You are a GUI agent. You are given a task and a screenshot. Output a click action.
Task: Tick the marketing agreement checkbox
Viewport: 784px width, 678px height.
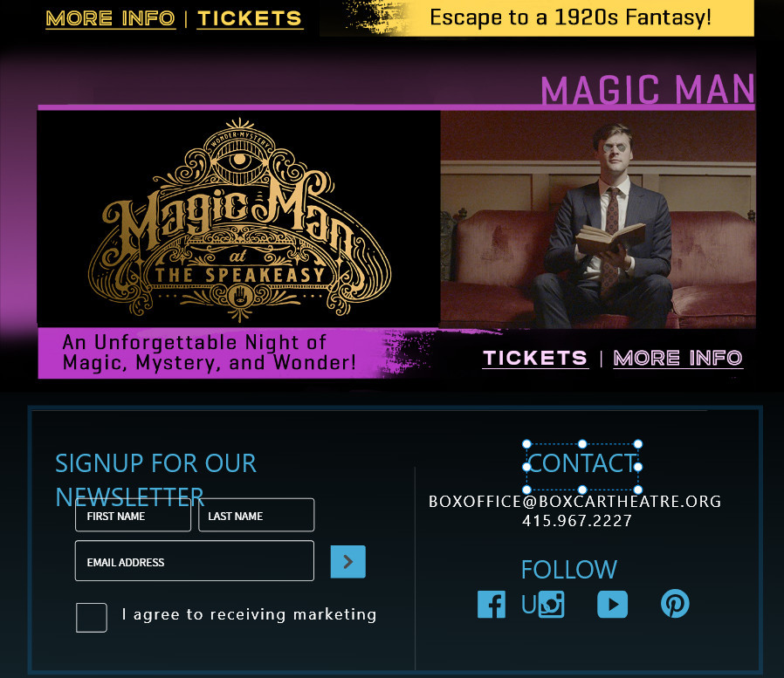tap(92, 618)
